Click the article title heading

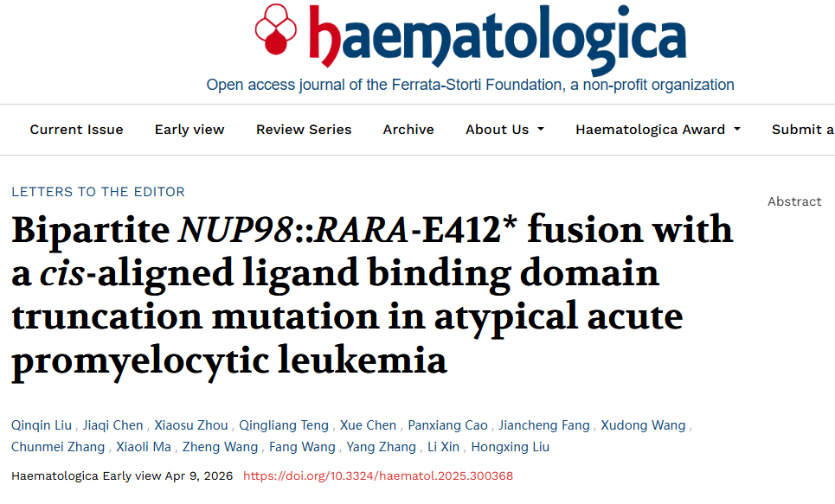[372, 295]
